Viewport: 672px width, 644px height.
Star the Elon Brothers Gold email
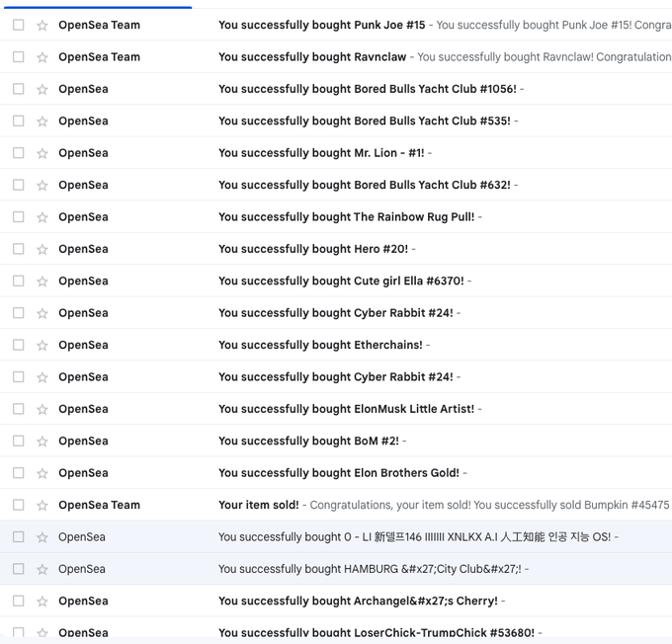(x=42, y=473)
